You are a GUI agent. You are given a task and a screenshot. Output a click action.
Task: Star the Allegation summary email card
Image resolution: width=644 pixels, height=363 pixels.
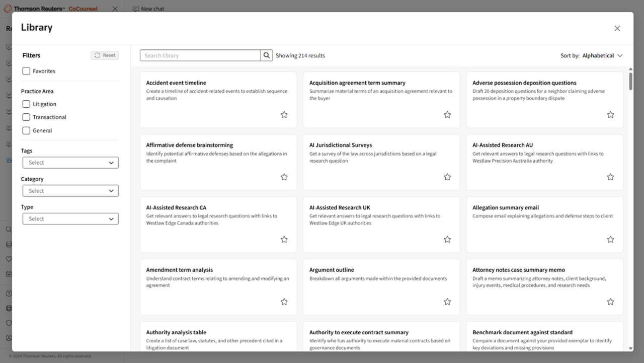point(610,240)
